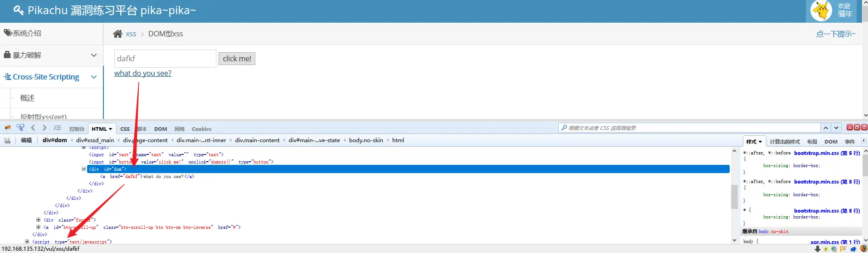Click the download arrow in status bar

[x=818, y=249]
